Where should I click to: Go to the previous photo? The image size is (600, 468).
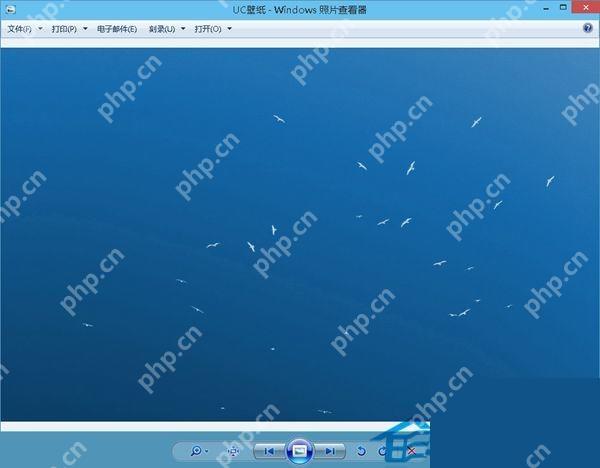coord(269,452)
